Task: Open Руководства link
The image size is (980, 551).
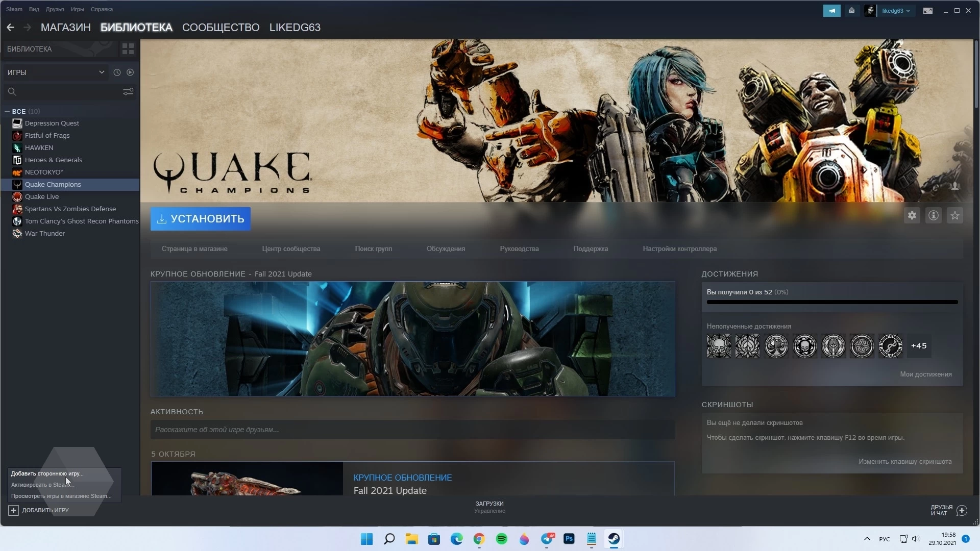Action: point(519,249)
